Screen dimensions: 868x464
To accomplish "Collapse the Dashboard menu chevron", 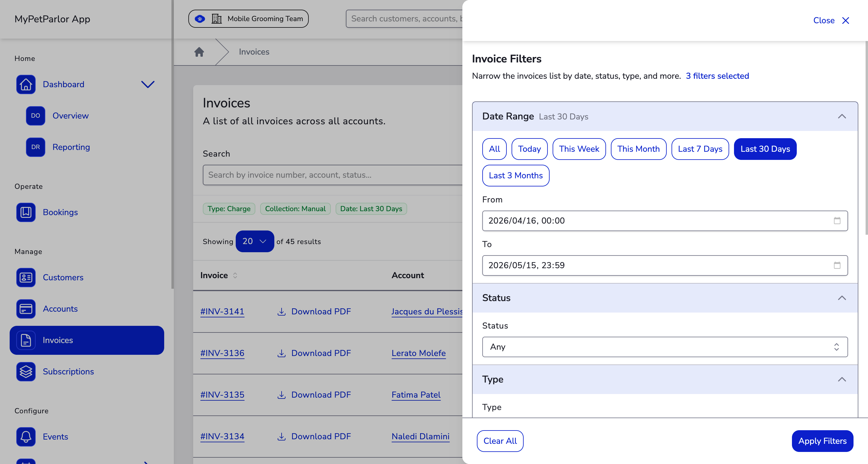I will [x=148, y=84].
